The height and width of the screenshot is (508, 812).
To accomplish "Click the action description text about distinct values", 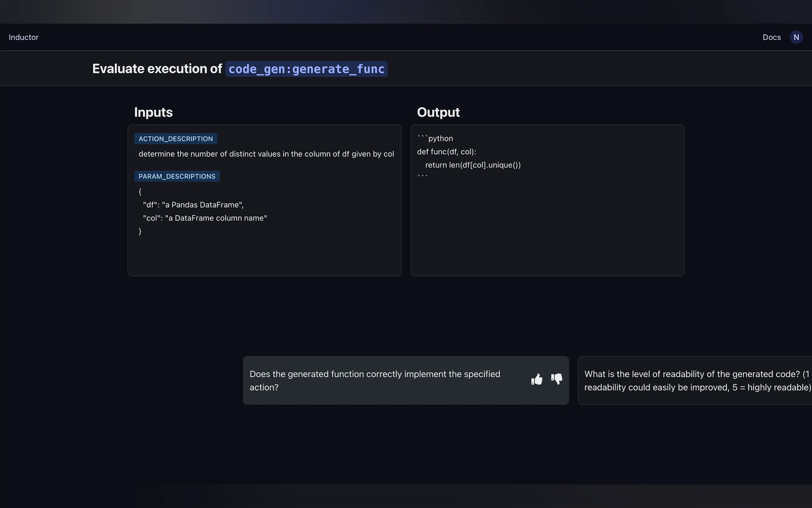I will pyautogui.click(x=266, y=154).
